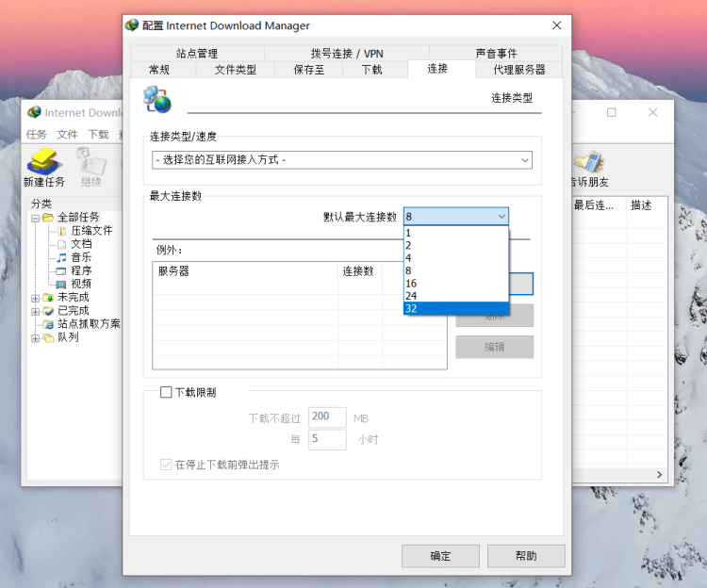The height and width of the screenshot is (588, 707).
Task: Close the 默认最大连接数 dropdown arrow
Action: (501, 217)
